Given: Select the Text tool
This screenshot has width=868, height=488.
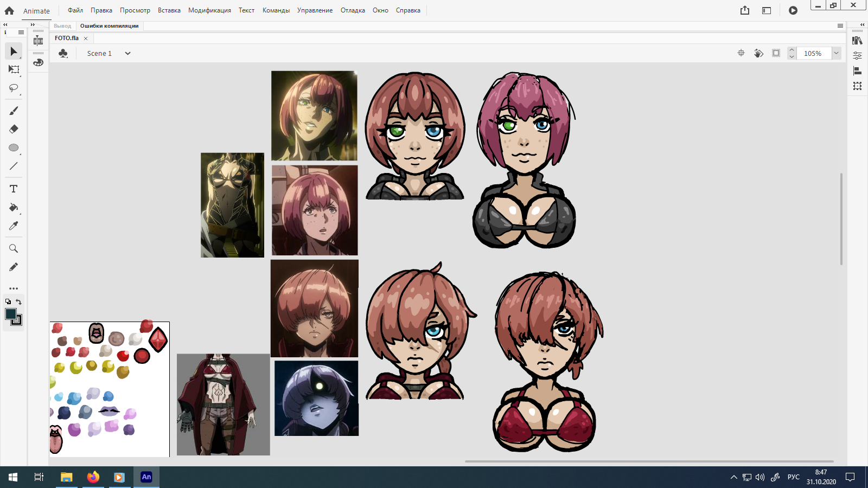Looking at the screenshot, I should click(x=14, y=189).
